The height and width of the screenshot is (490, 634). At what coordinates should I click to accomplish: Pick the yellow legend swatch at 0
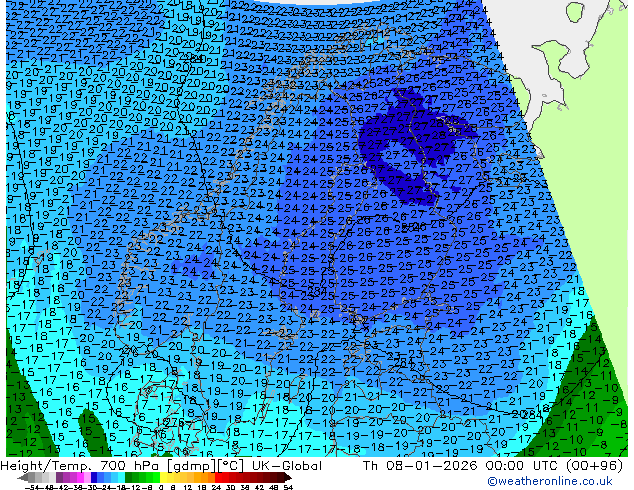point(163,477)
